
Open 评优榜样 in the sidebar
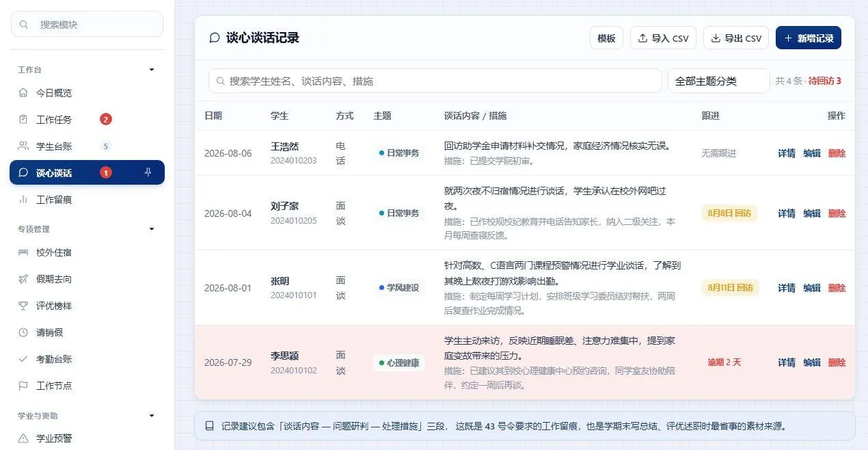point(87,306)
